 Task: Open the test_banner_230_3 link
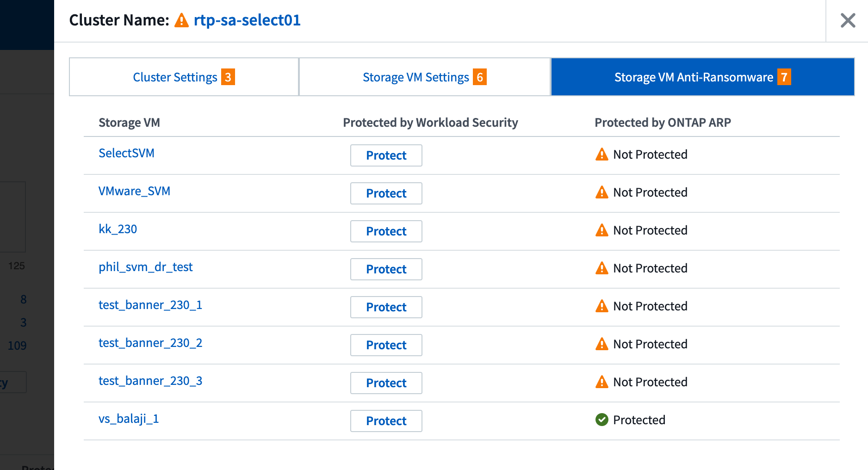pyautogui.click(x=150, y=381)
